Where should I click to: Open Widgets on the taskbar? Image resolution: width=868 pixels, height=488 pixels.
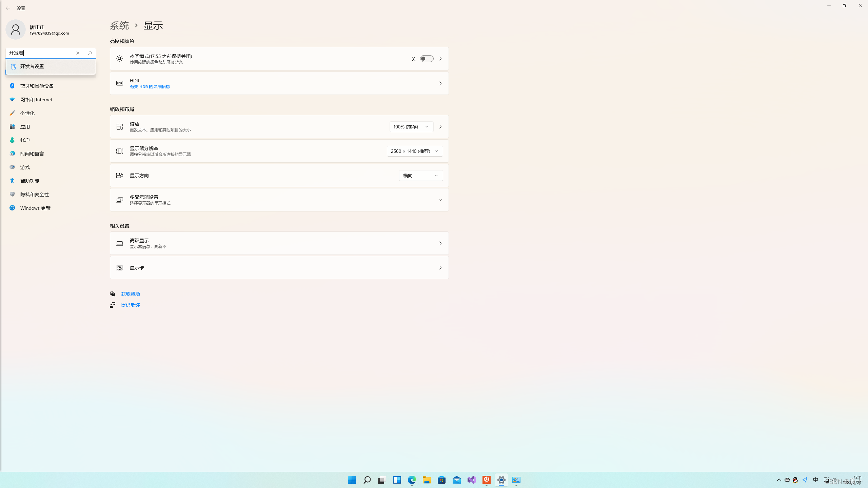(x=397, y=480)
